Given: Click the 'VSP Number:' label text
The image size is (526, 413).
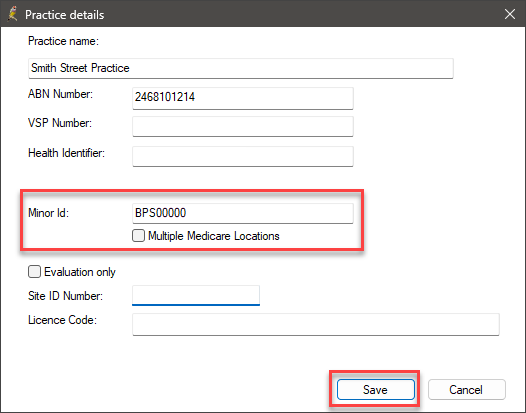Looking at the screenshot, I should 60,123.
